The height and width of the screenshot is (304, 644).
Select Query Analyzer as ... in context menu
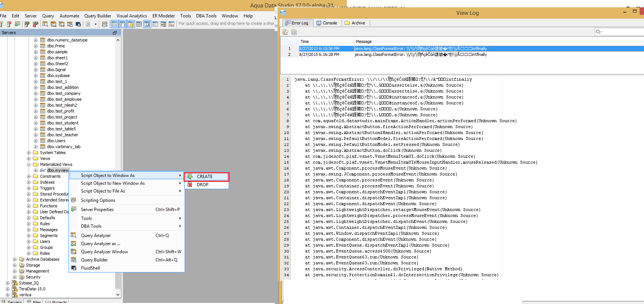point(127,244)
